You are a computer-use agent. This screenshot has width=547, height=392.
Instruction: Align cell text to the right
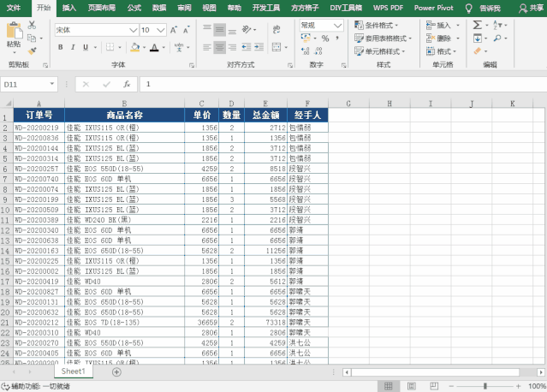(232, 47)
